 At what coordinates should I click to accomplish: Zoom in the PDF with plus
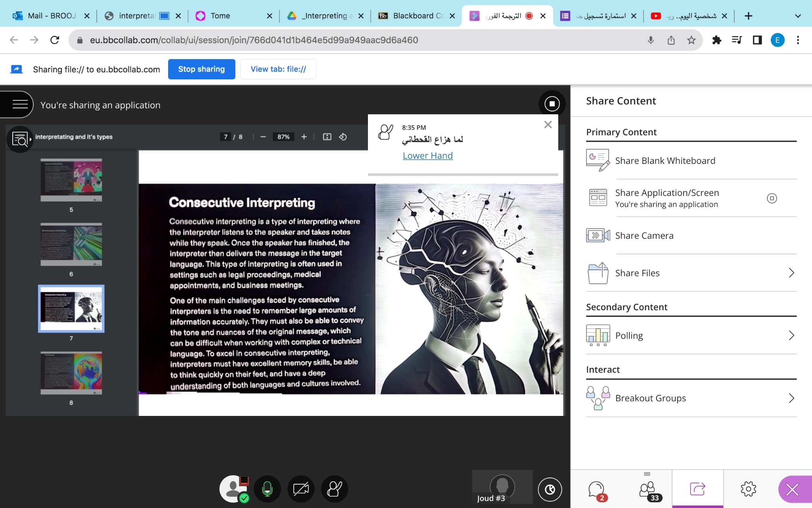(x=304, y=137)
